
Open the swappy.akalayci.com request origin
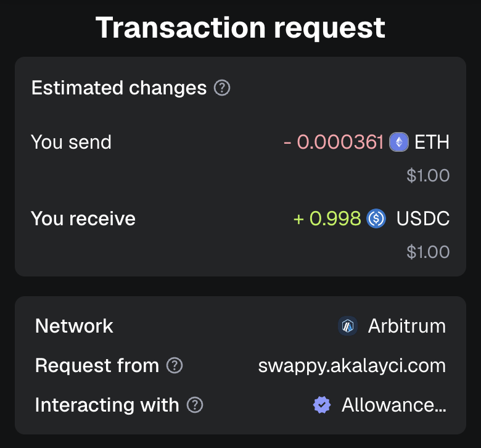[351, 365]
